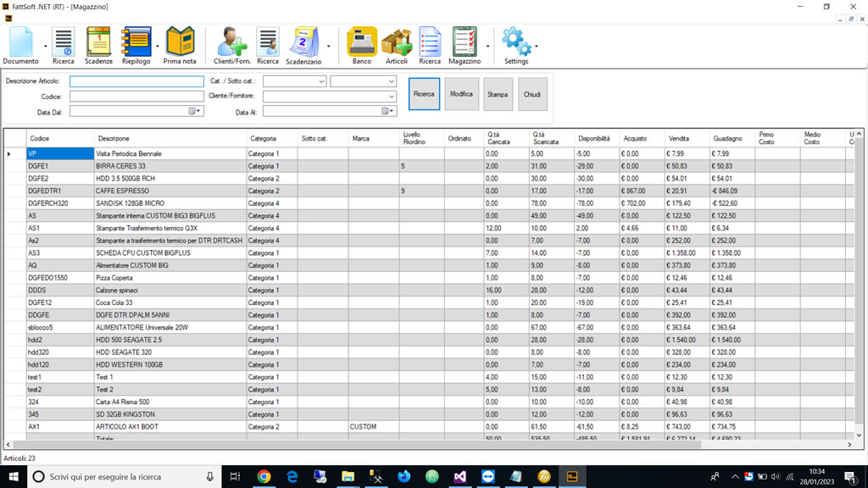The width and height of the screenshot is (868, 488).
Task: Expand the Documento dropdown arrow
Action: 46,47
